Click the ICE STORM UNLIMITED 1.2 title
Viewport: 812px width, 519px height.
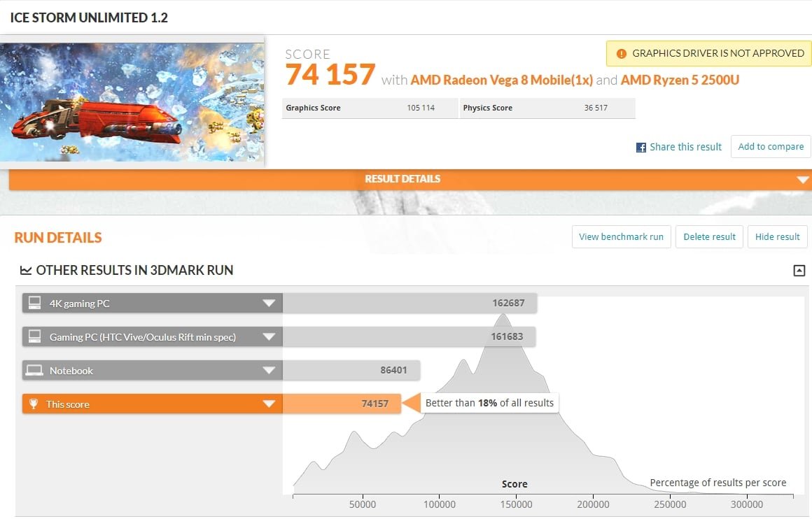tap(89, 17)
